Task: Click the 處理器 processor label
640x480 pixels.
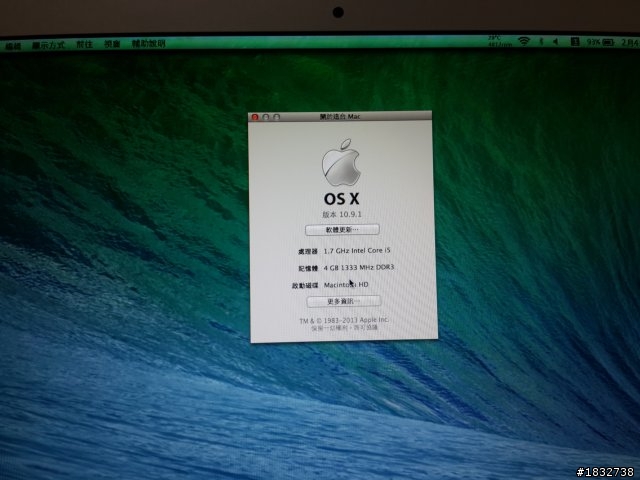Action: [x=308, y=251]
